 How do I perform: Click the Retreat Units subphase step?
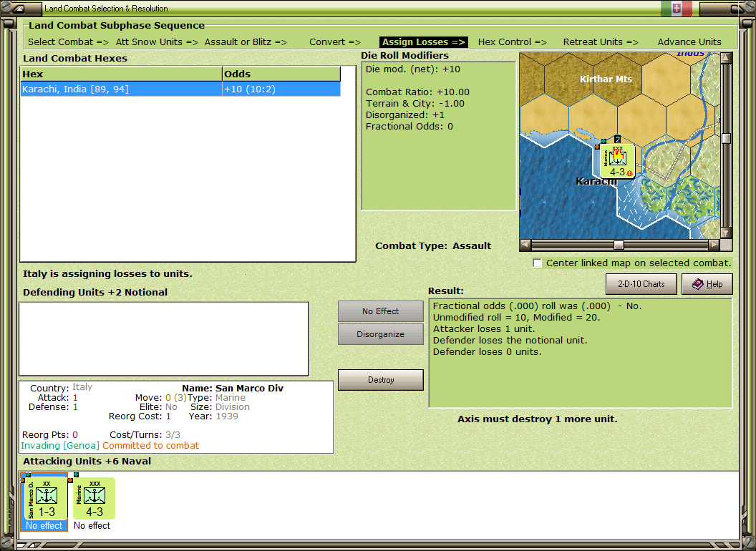click(600, 42)
